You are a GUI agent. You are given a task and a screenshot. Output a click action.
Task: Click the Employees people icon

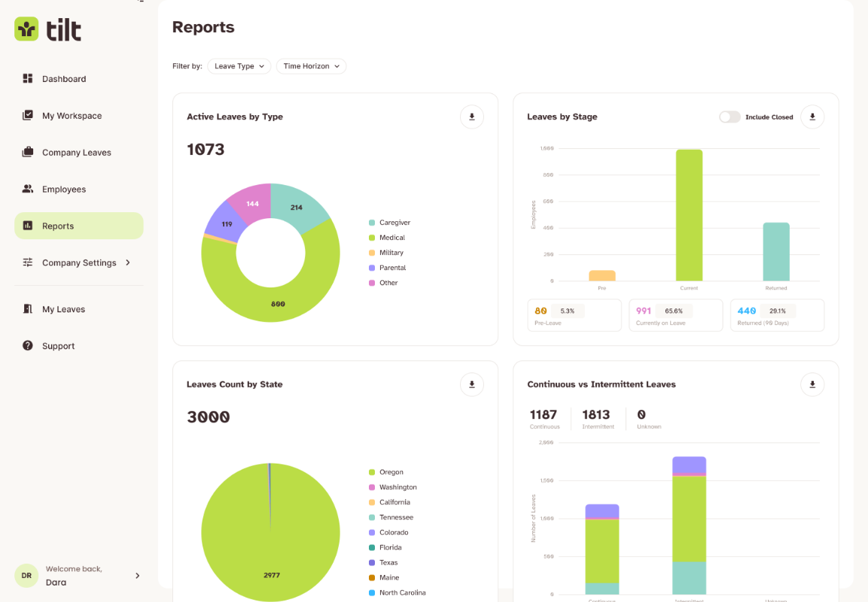click(28, 189)
